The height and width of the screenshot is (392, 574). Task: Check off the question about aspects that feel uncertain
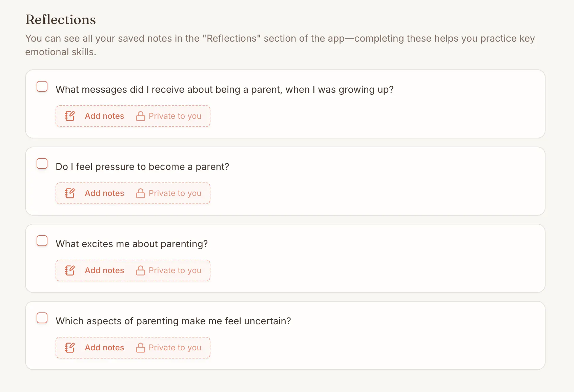point(42,318)
